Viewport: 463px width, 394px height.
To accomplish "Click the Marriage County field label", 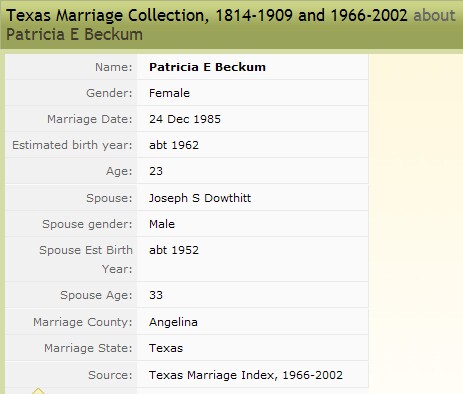I will pos(83,322).
